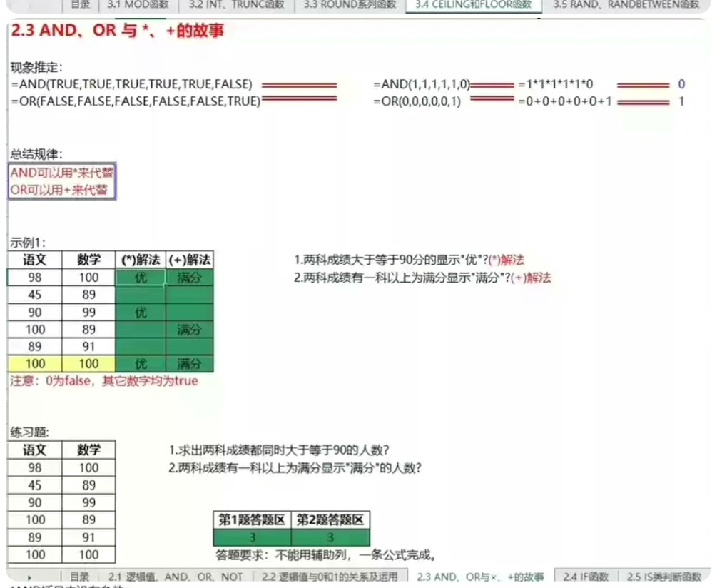Open the 3.5 RAND、RANDBETWEEN函数 tab
722x588 pixels.
click(x=626, y=5)
